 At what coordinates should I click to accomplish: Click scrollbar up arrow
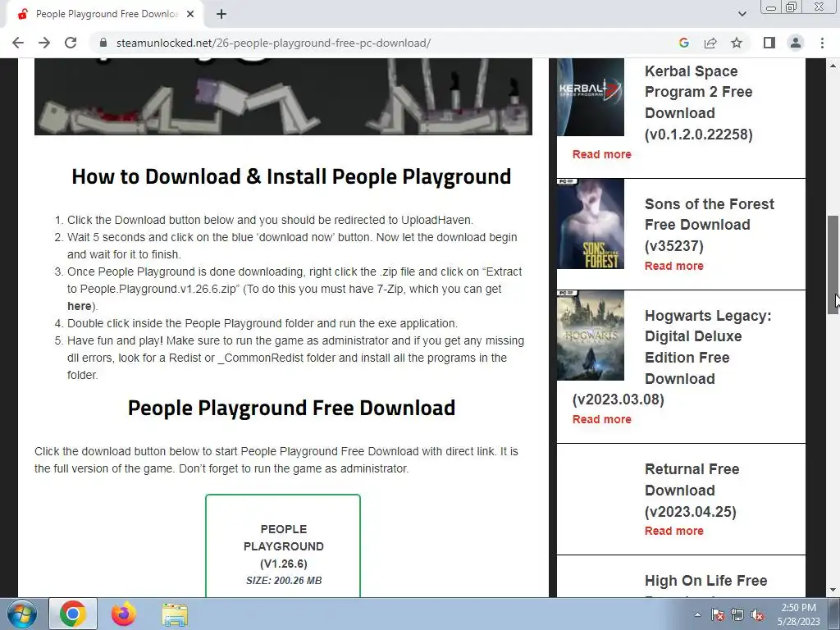pyautogui.click(x=833, y=66)
